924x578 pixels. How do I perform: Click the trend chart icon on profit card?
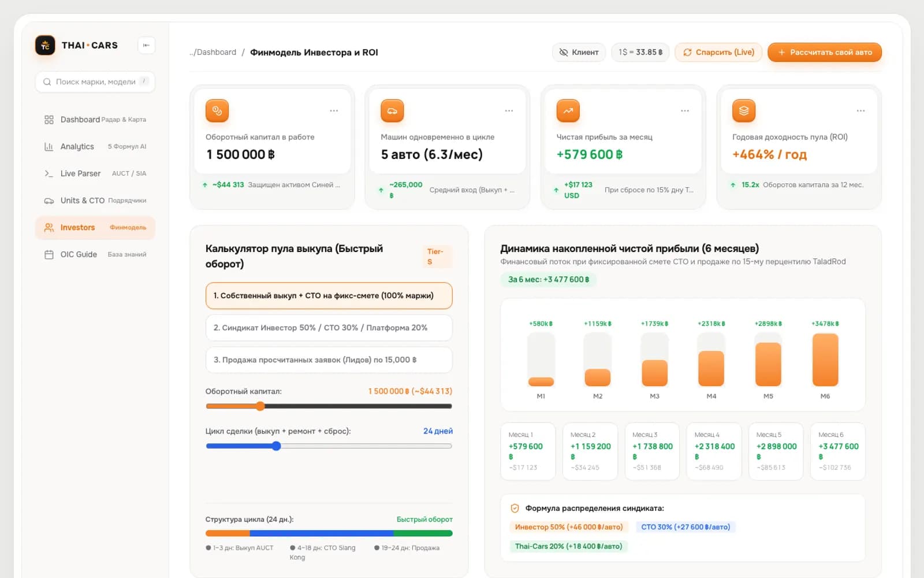568,110
